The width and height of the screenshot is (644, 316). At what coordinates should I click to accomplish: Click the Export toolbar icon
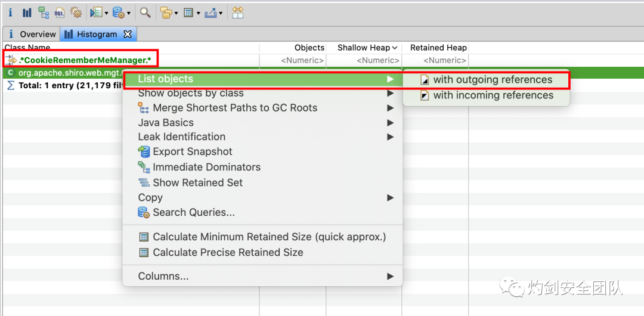point(210,13)
